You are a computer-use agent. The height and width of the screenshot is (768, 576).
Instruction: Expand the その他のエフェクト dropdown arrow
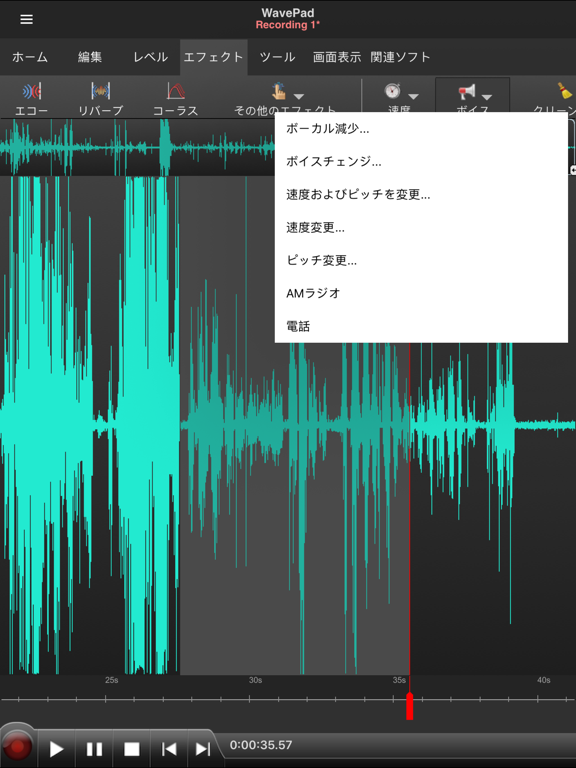click(298, 96)
